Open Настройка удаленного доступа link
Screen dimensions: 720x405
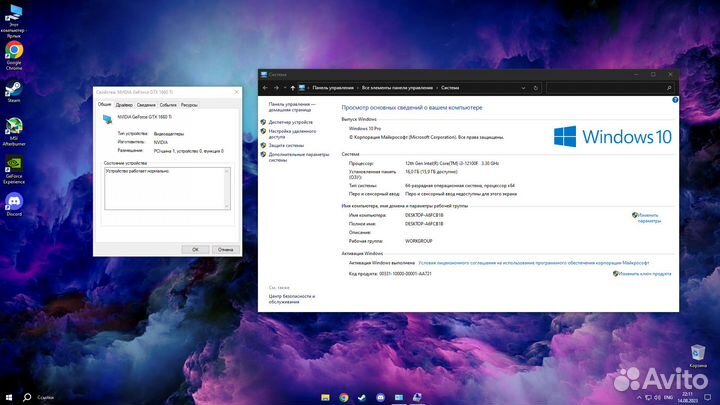(x=292, y=134)
